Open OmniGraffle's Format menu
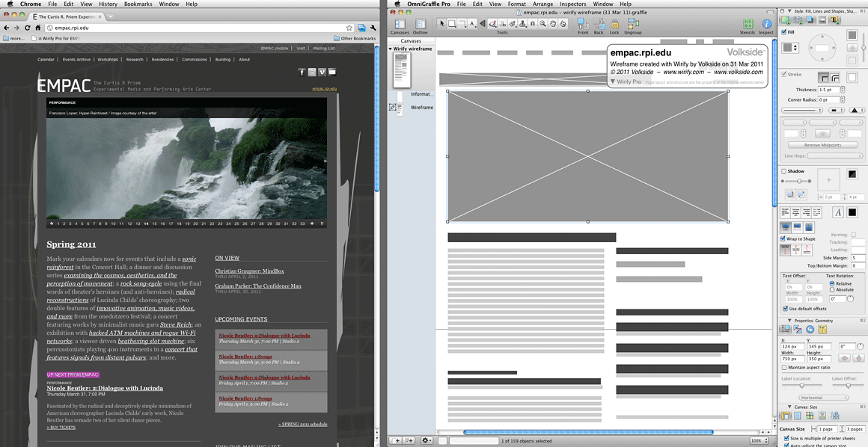 [x=516, y=4]
